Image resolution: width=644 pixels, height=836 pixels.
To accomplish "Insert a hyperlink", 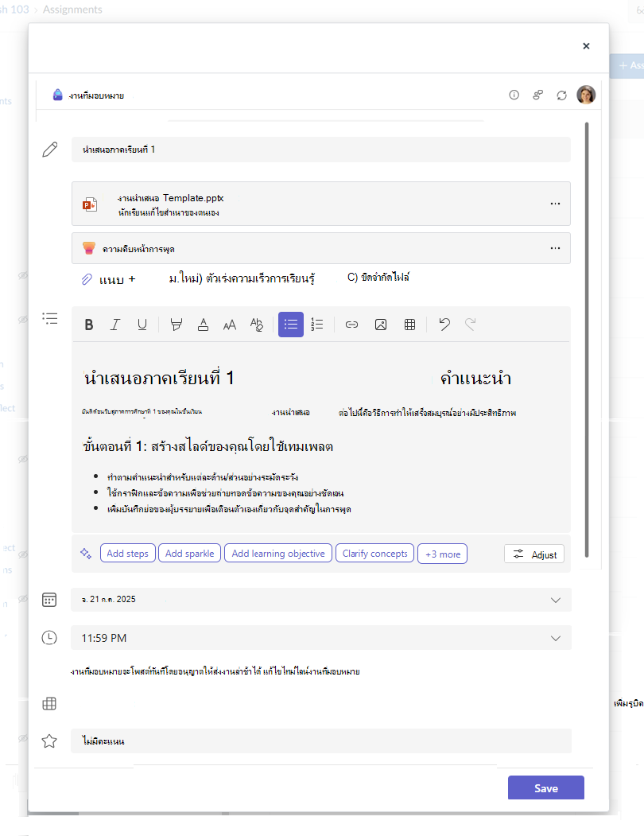I will [351, 325].
